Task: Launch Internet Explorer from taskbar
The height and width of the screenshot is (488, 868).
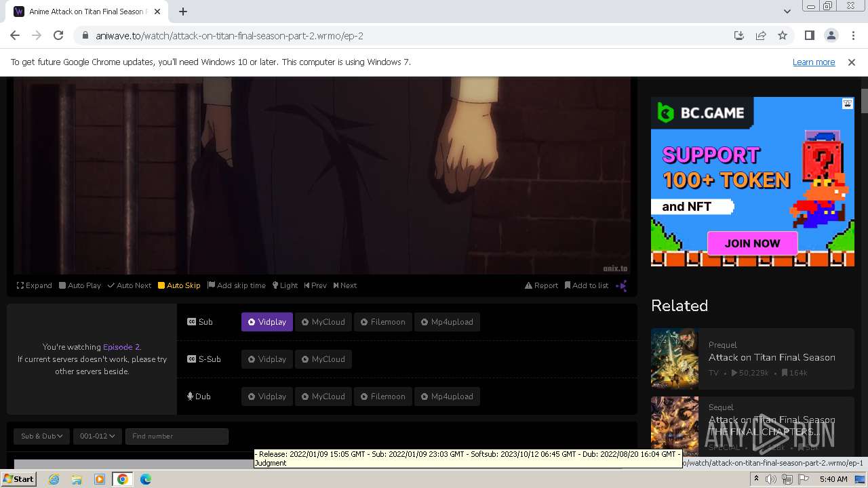Action: pyautogui.click(x=54, y=479)
